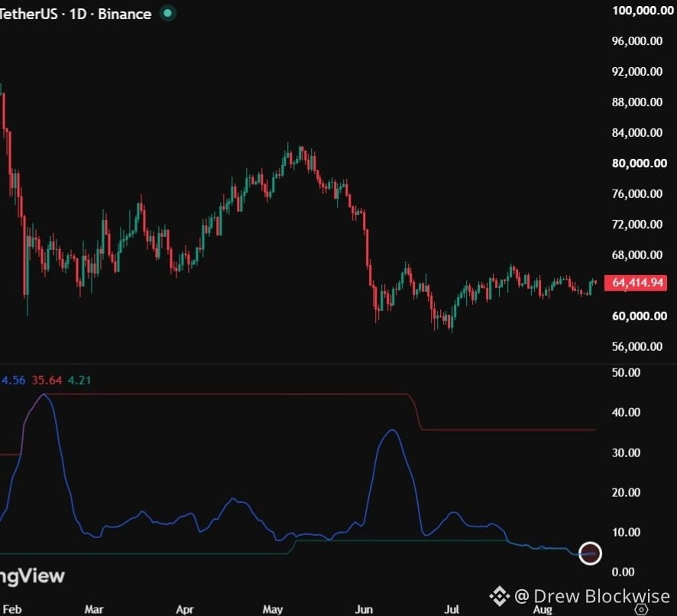Click the 92,000.00 price axis label
Image resolution: width=677 pixels, height=616 pixels.
(x=637, y=71)
